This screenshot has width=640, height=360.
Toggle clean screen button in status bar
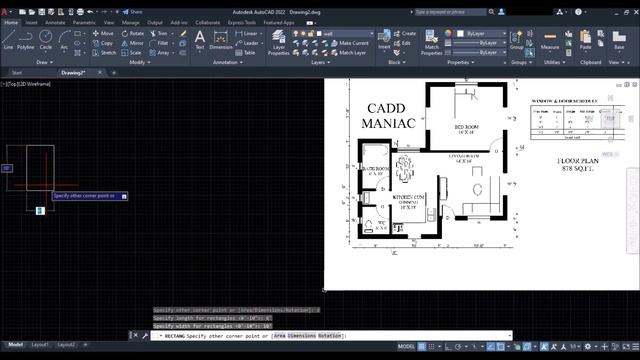click(x=626, y=347)
